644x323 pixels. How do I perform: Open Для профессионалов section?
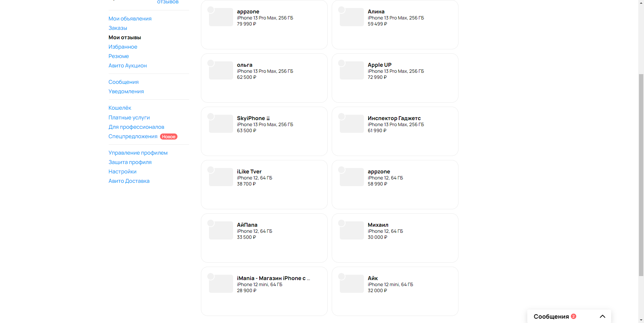(136, 127)
